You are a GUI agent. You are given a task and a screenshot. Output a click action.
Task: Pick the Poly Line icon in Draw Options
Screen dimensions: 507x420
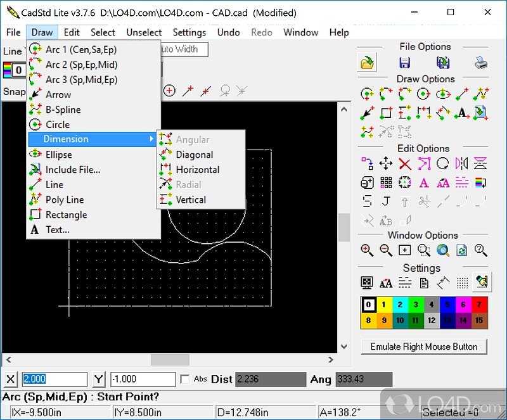[x=481, y=94]
